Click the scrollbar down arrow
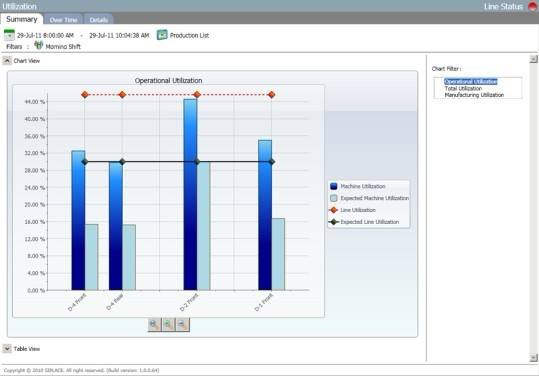 click(533, 358)
